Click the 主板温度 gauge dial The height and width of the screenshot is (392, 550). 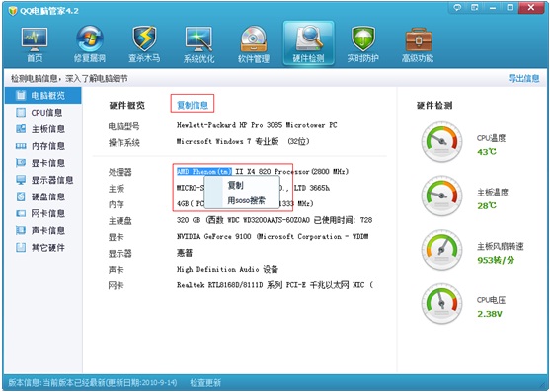(441, 196)
